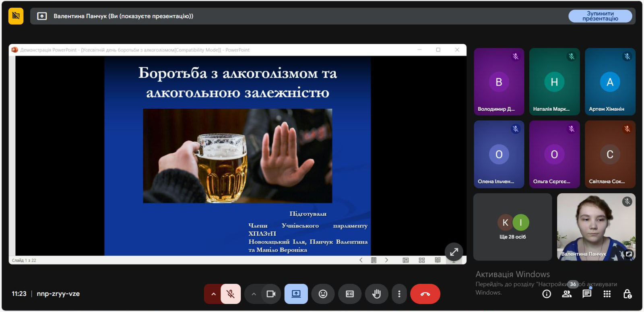Turn on the camera
This screenshot has width=644, height=312.
click(x=271, y=294)
